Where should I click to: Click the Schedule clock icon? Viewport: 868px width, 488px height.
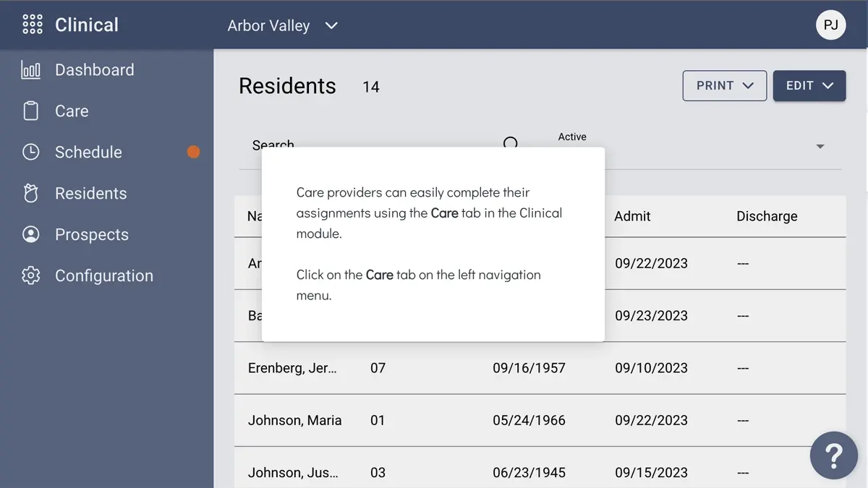click(x=31, y=152)
